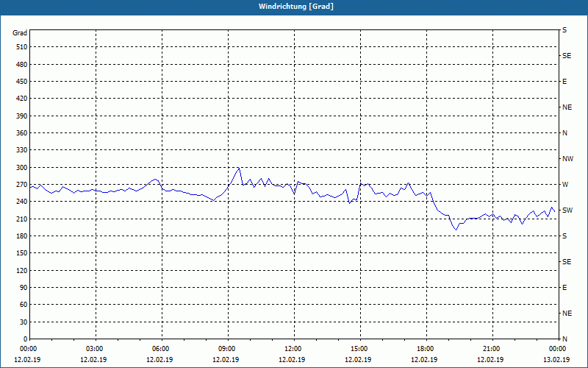Click the W compass direction label
Screen dimensions: 588x368
pyautogui.click(x=565, y=185)
